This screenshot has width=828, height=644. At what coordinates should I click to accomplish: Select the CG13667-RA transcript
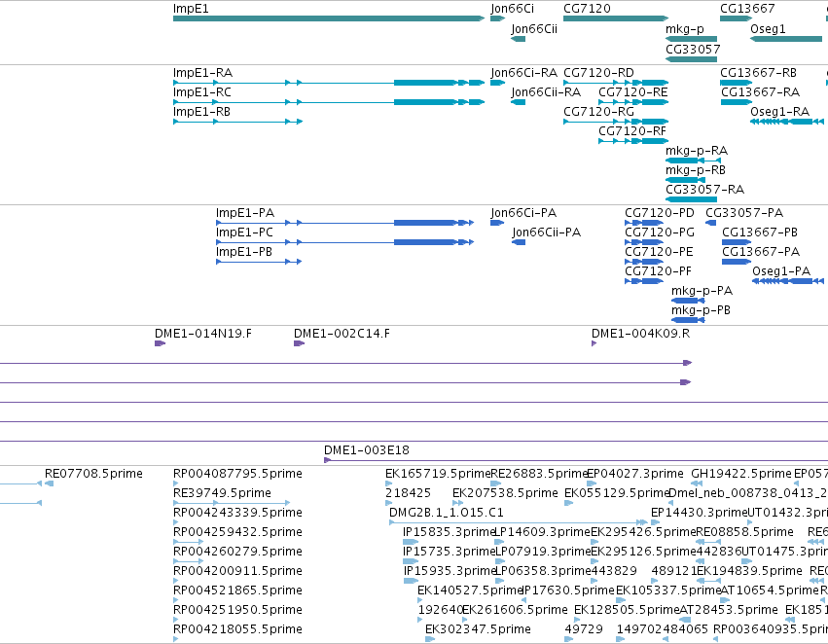[x=737, y=102]
